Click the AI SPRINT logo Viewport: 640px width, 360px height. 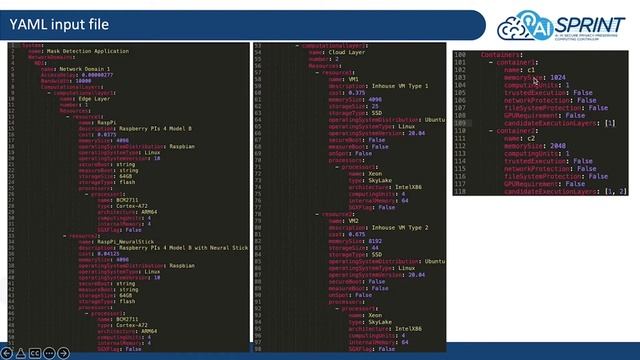point(560,25)
